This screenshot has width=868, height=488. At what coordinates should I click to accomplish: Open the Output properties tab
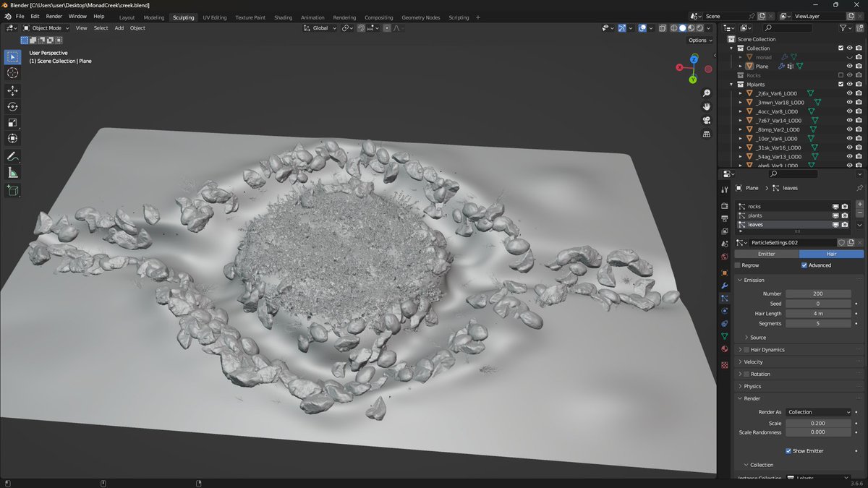pos(725,218)
